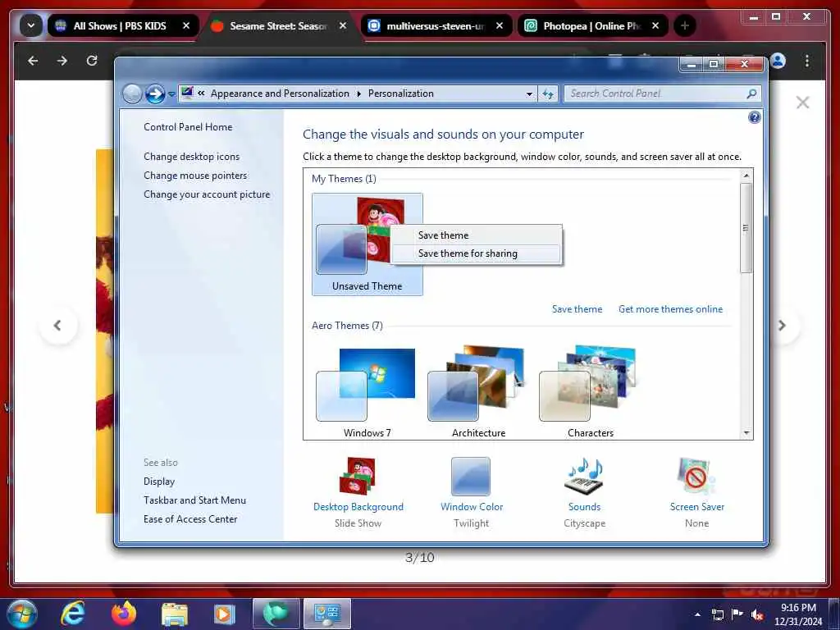Launch Firefox from the taskbar

pos(124,614)
